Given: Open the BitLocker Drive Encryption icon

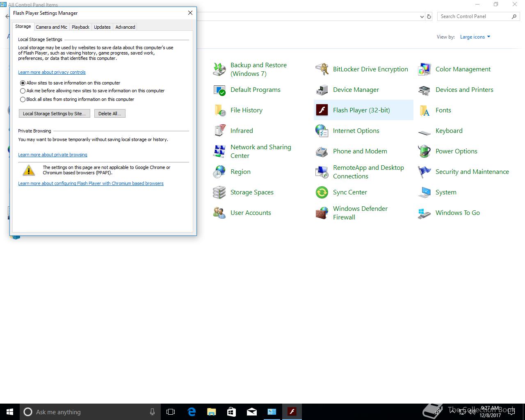Looking at the screenshot, I should [322, 69].
